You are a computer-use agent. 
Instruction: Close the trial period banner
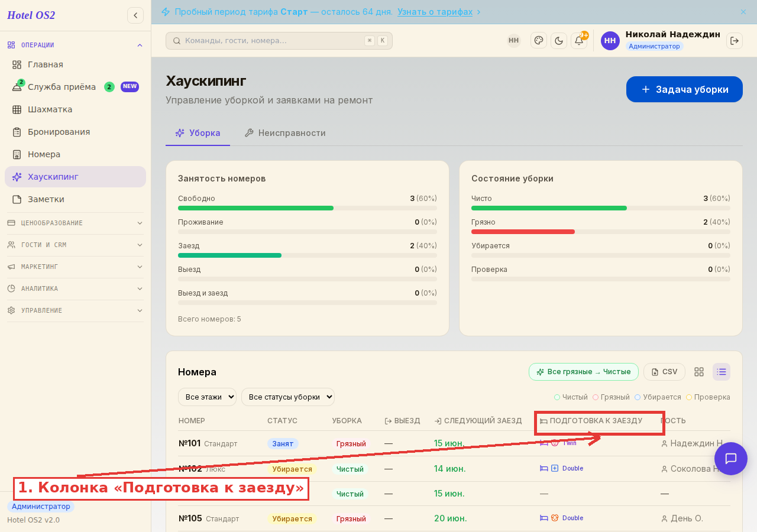tap(743, 12)
